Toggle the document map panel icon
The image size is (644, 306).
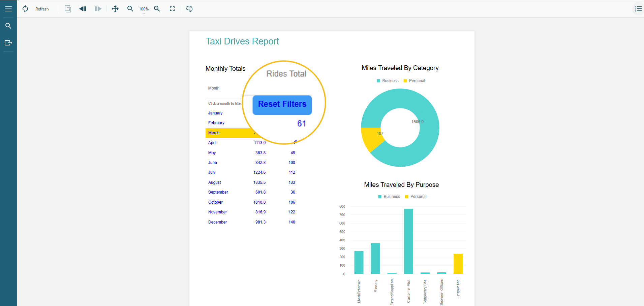point(638,9)
